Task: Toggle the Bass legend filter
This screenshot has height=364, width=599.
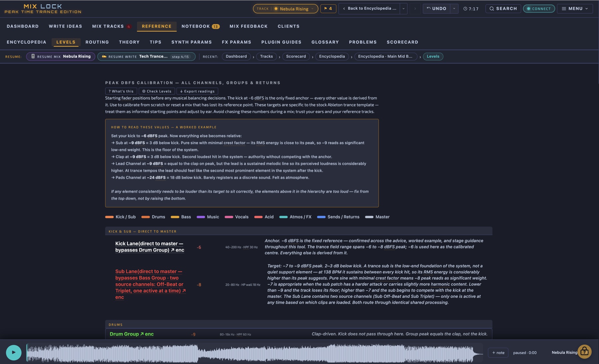Action: [x=181, y=217]
